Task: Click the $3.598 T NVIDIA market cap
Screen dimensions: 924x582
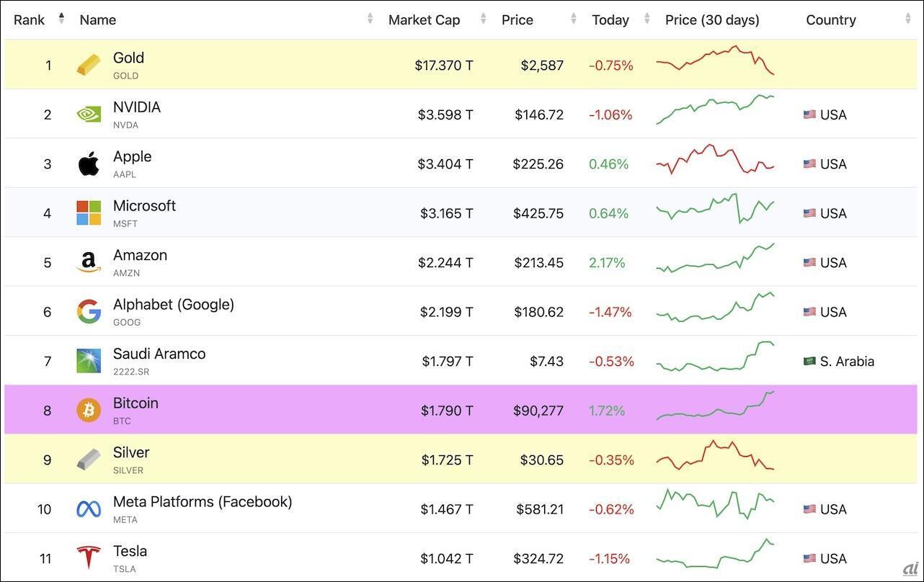Action: click(445, 115)
